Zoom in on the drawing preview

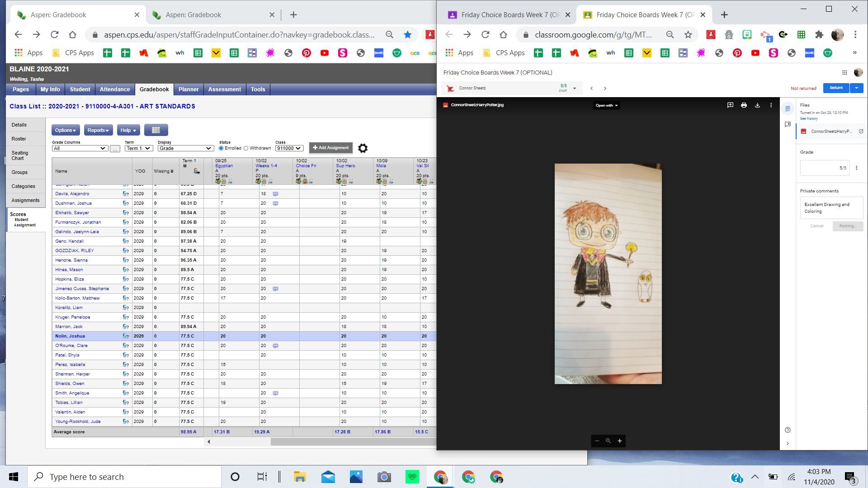[620, 441]
